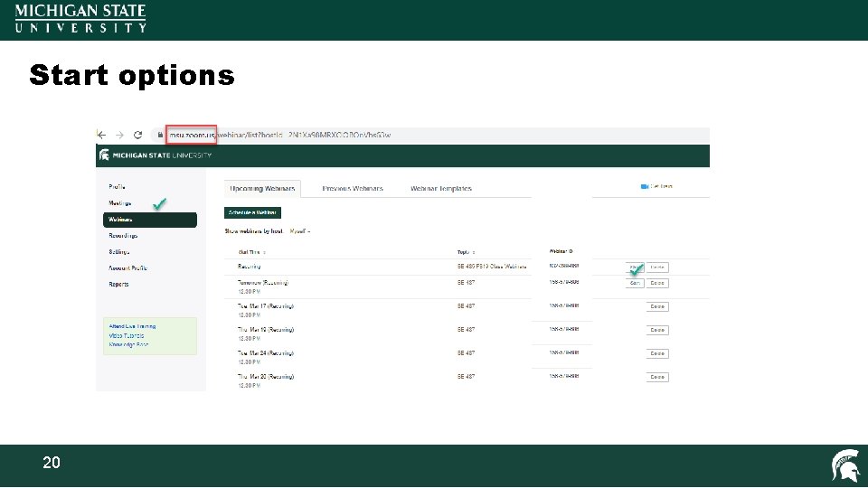Image resolution: width=868 pixels, height=488 pixels.
Task: Open the Video Tutorials link
Action: tap(127, 335)
